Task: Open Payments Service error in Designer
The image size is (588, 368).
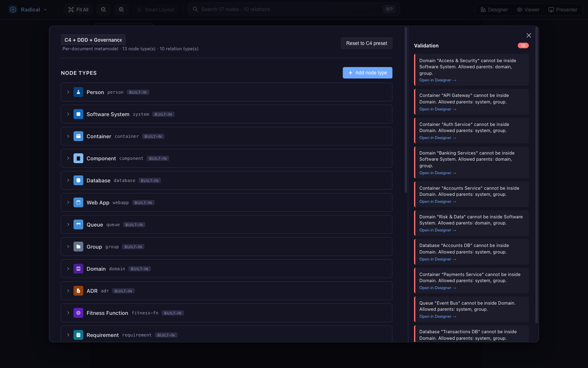Action: click(x=438, y=288)
